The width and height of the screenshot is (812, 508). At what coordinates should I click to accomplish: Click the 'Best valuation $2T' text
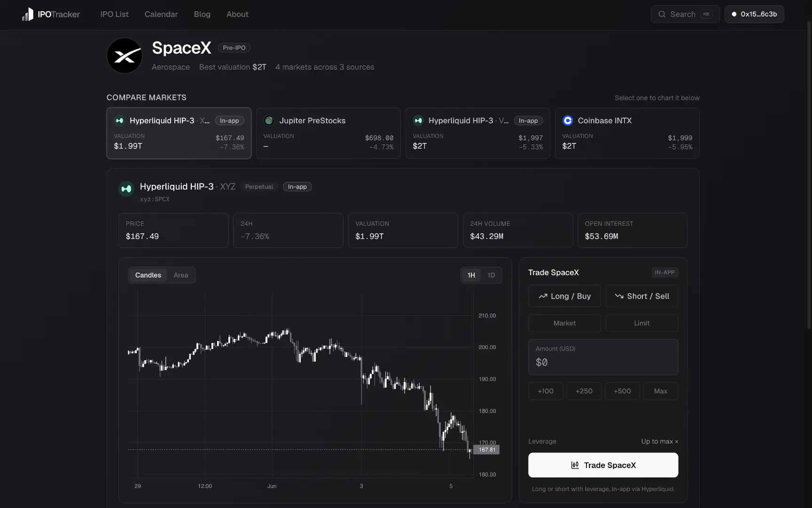coord(233,67)
